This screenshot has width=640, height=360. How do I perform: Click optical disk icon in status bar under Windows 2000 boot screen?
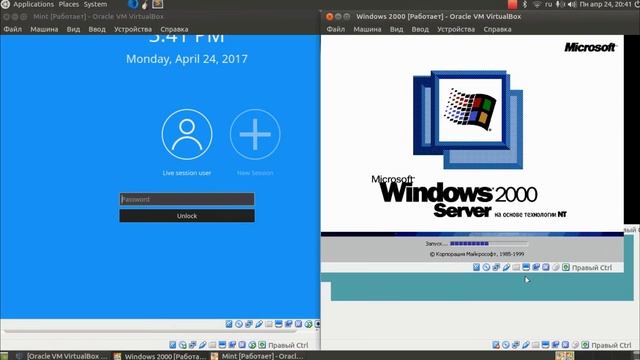[x=486, y=267]
